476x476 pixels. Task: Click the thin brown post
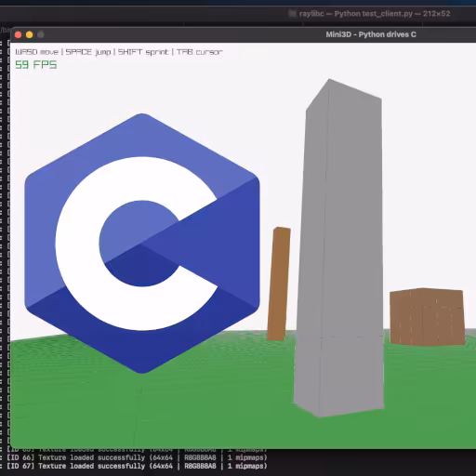[x=279, y=284]
